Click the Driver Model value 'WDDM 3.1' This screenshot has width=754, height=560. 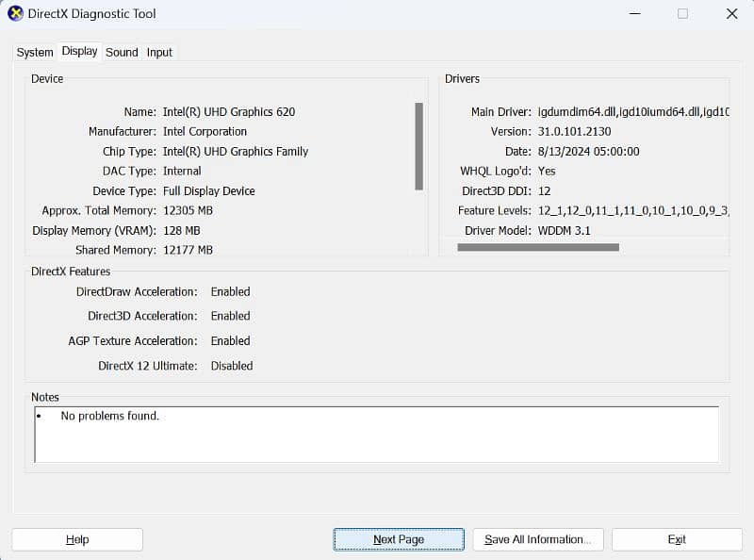point(564,230)
